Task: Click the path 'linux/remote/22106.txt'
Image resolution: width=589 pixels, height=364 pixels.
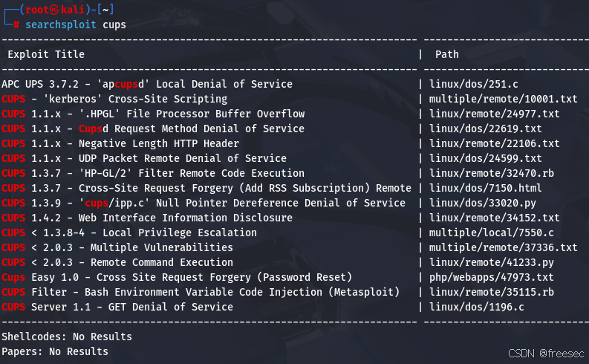Action: click(495, 143)
